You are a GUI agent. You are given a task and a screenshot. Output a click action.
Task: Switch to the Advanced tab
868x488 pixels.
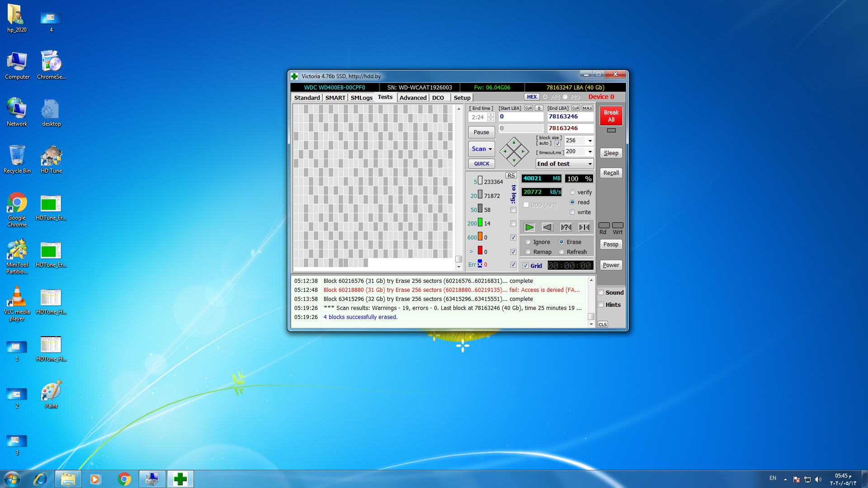[413, 98]
